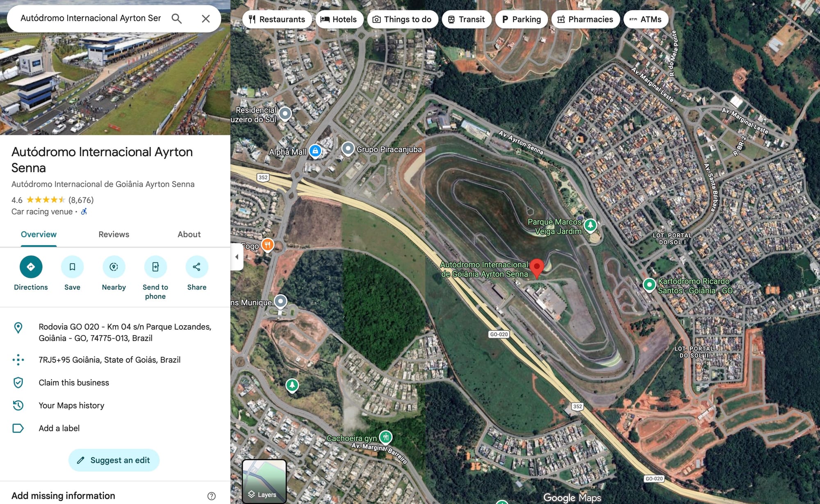Click the Nearby search icon
The width and height of the screenshot is (820, 504).
114,267
